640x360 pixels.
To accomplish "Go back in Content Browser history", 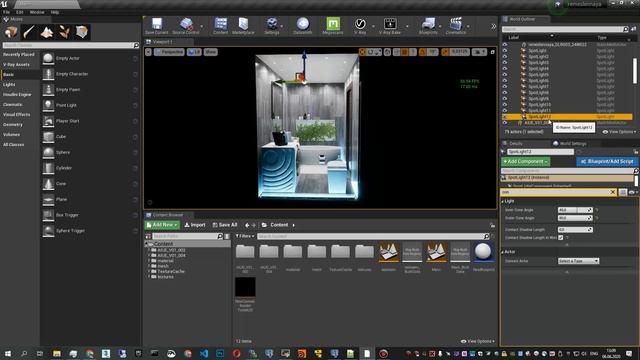I will [x=247, y=225].
